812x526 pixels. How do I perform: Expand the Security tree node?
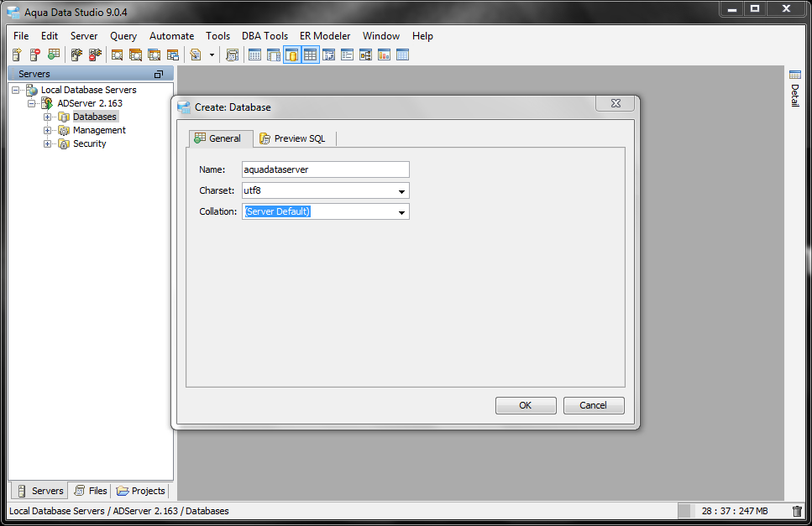point(48,143)
